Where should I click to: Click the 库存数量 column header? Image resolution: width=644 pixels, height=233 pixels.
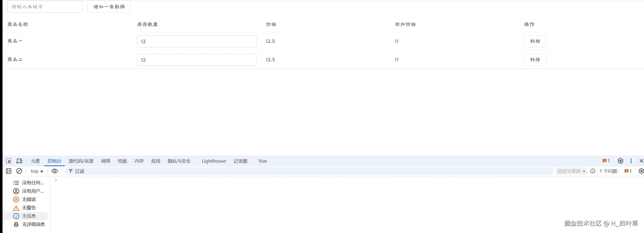[147, 24]
